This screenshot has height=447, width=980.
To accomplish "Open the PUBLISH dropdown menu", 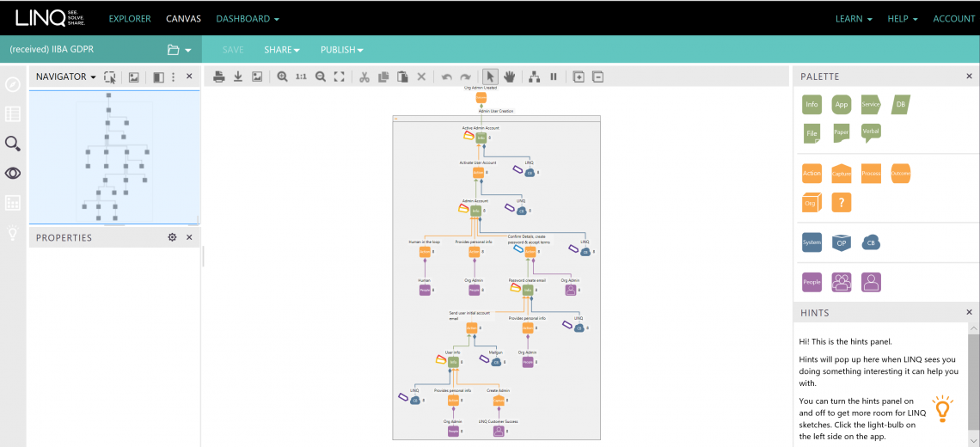I will click(x=342, y=50).
